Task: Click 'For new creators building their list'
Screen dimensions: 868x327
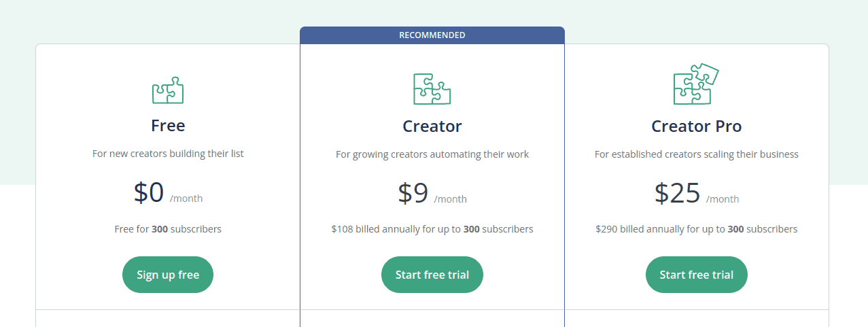Action: [x=168, y=154]
